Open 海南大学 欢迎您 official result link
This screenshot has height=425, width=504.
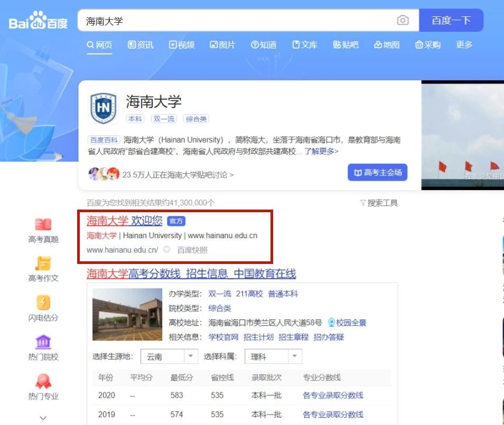[x=124, y=221]
